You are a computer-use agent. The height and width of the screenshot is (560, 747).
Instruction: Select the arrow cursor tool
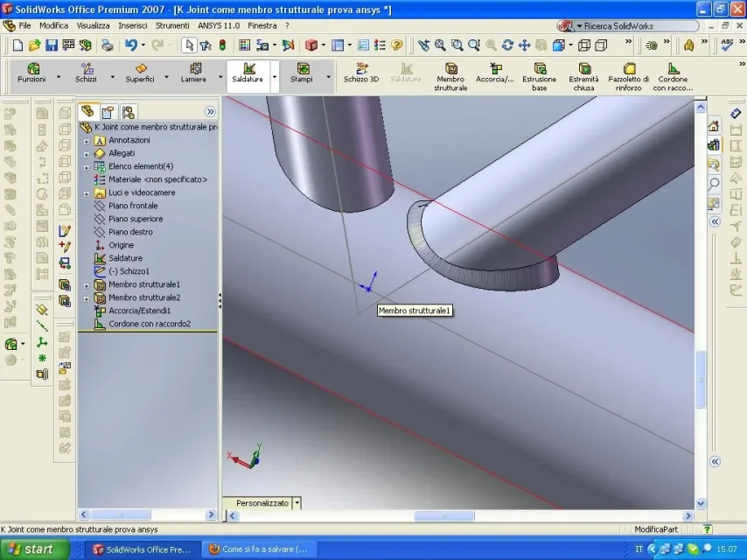(x=189, y=45)
